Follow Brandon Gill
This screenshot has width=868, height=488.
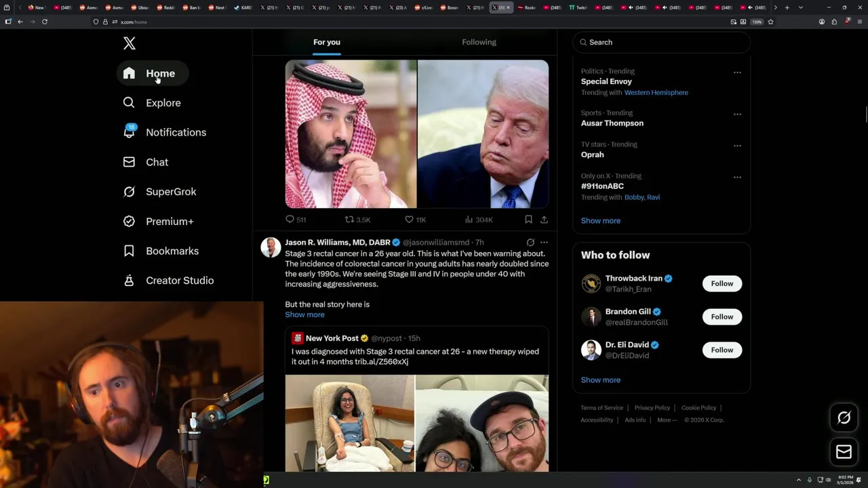coord(722,317)
